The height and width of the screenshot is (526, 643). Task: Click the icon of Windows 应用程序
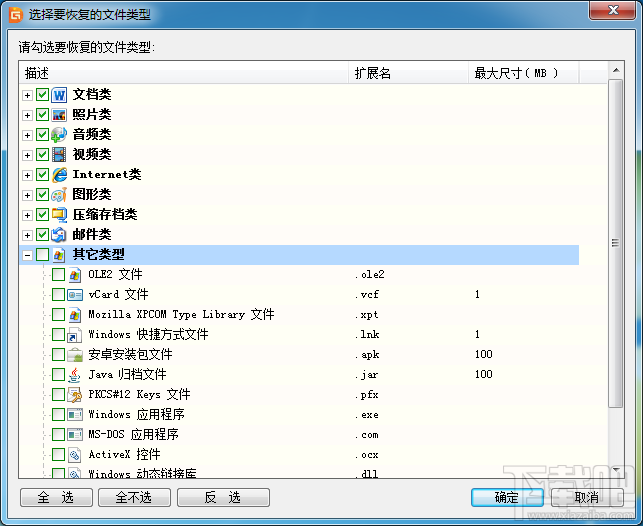tap(75, 415)
